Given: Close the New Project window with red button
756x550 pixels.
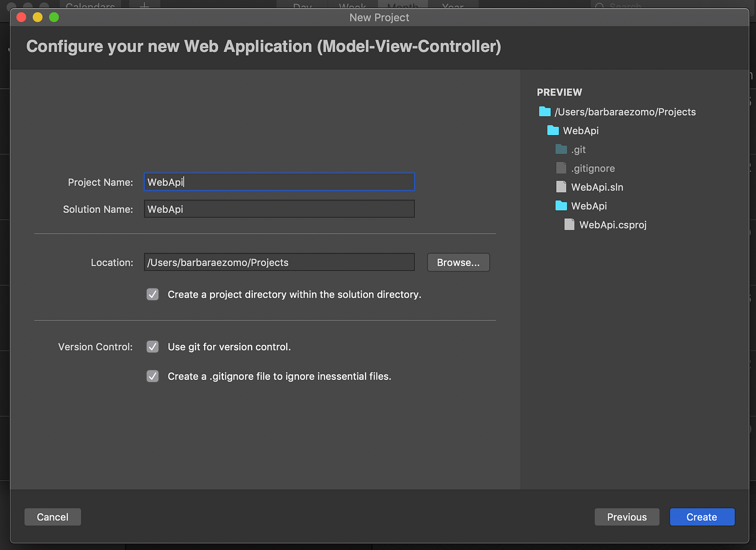Looking at the screenshot, I should coord(22,17).
